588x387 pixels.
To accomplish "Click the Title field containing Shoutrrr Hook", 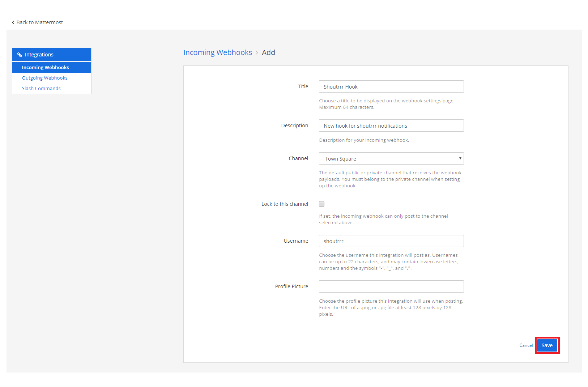I will click(391, 86).
